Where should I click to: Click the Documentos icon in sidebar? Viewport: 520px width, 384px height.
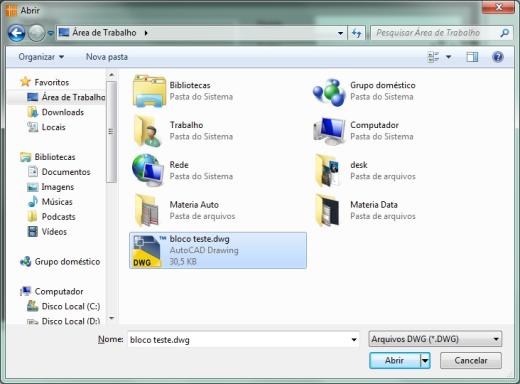(33, 172)
